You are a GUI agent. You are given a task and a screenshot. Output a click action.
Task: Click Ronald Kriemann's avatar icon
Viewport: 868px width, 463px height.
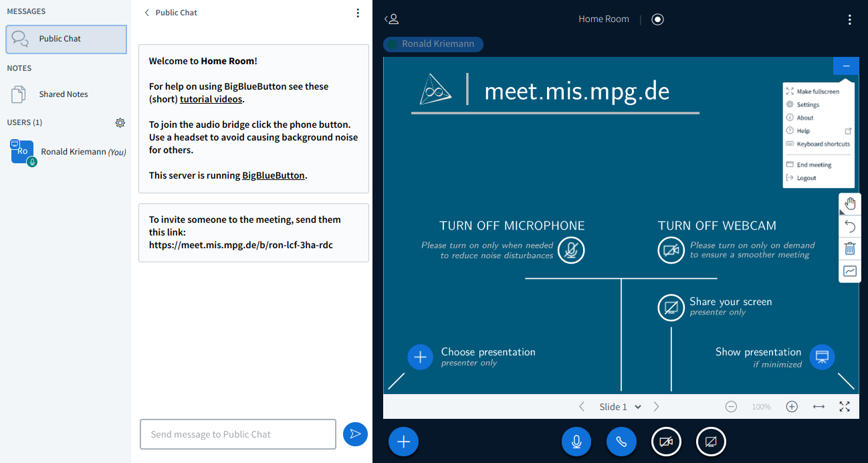coord(22,152)
